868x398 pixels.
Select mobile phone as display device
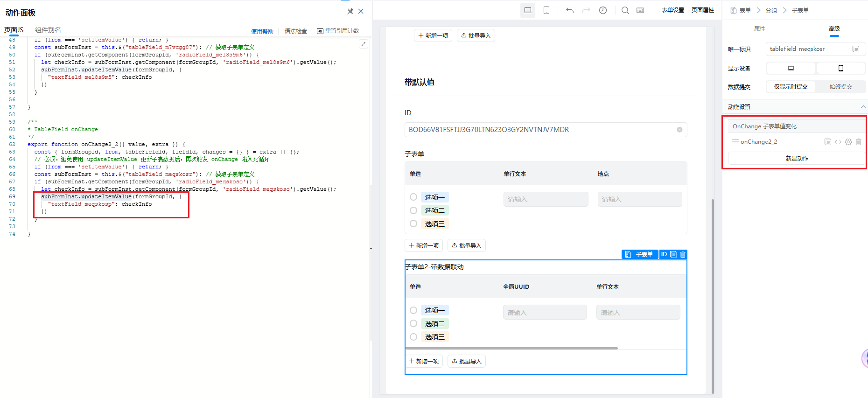[x=841, y=68]
